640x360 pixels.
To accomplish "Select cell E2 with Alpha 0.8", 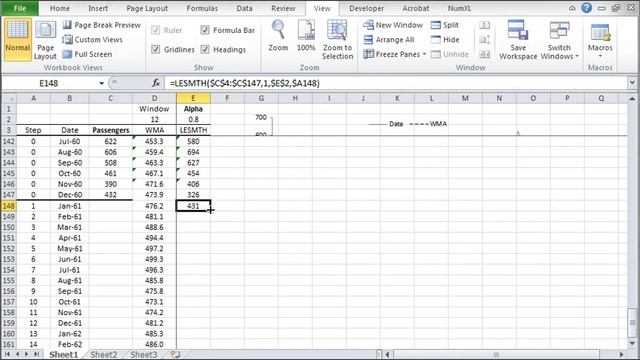I will [193, 120].
